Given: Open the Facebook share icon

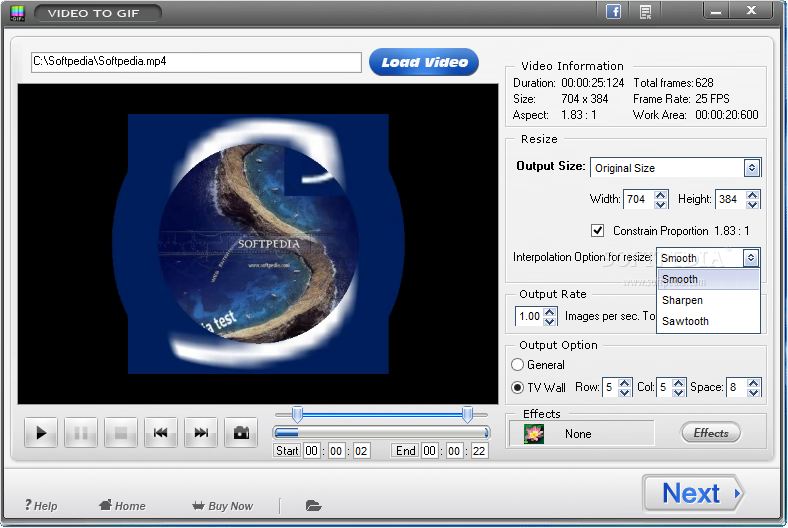Looking at the screenshot, I should pos(613,11).
